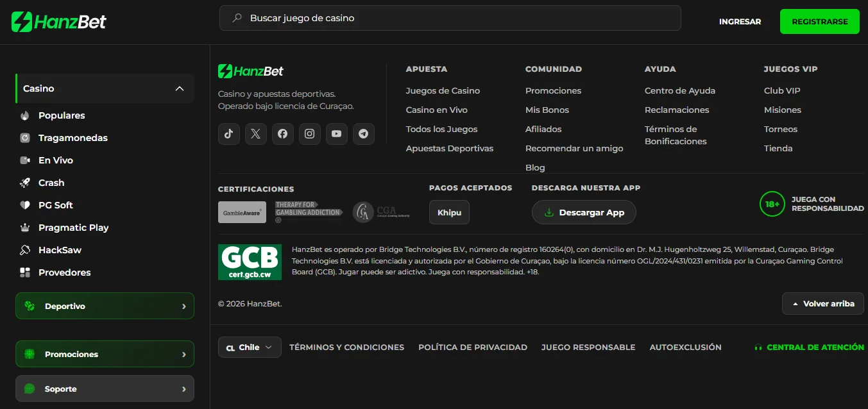Expand the Deportivo sidebar item arrow
This screenshot has width=868, height=409.
pyautogui.click(x=183, y=306)
